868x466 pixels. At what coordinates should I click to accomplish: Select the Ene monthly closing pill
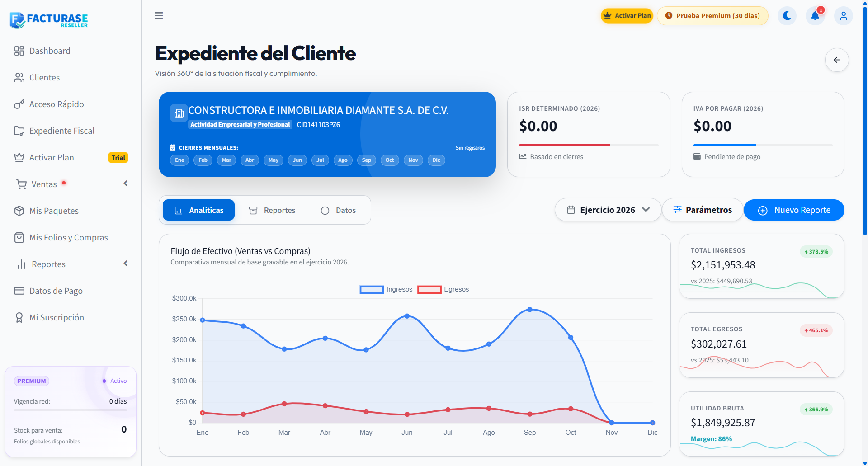coord(179,160)
